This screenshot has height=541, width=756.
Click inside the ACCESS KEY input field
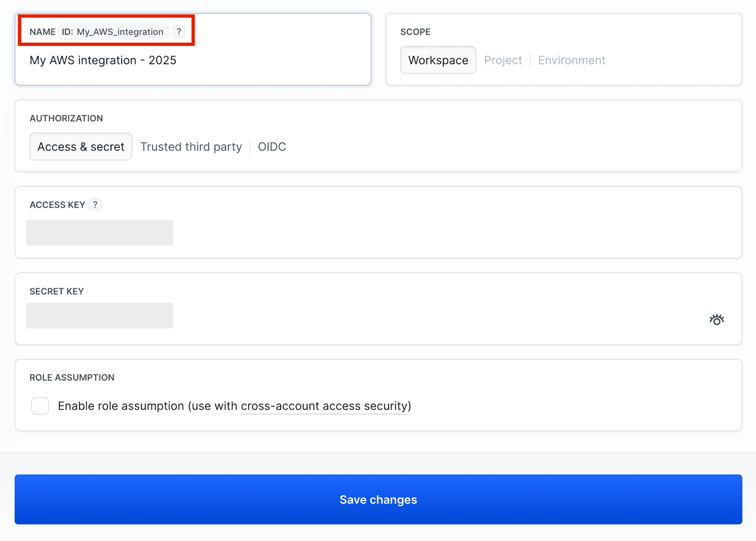coord(99,232)
